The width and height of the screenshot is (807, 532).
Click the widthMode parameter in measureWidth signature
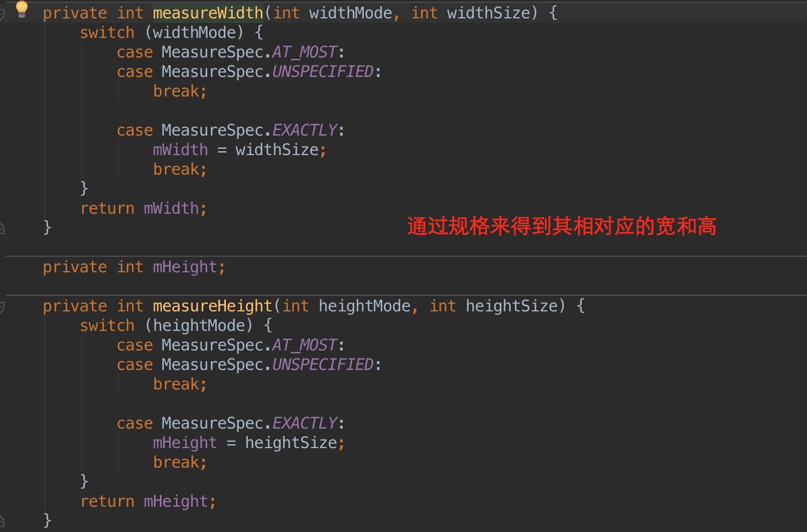351,13
